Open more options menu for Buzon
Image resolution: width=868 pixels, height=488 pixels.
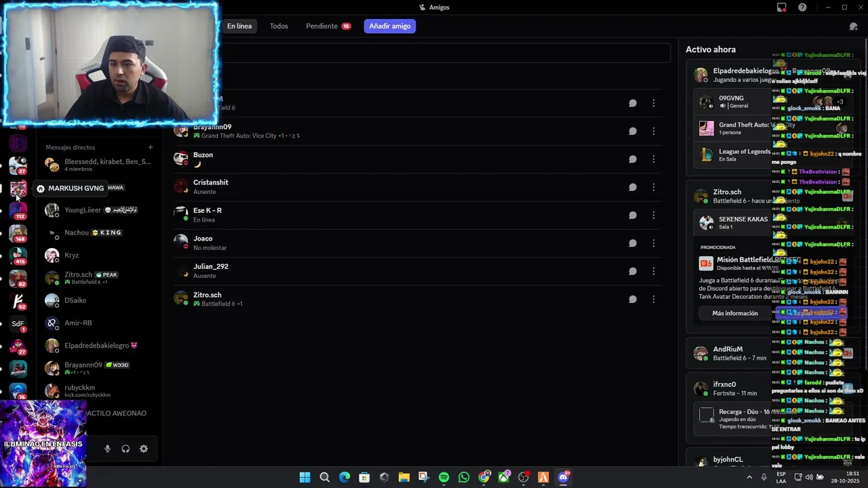coord(653,159)
